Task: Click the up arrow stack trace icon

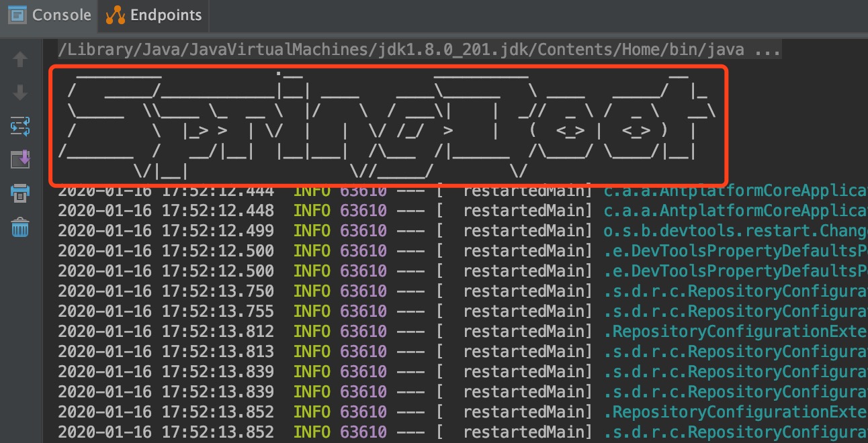Action: pos(20,59)
